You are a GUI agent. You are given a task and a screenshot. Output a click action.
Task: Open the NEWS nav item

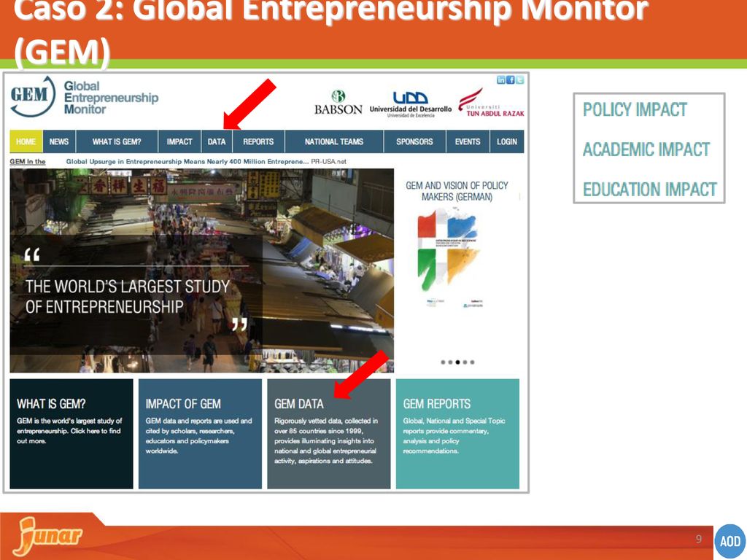coord(59,141)
